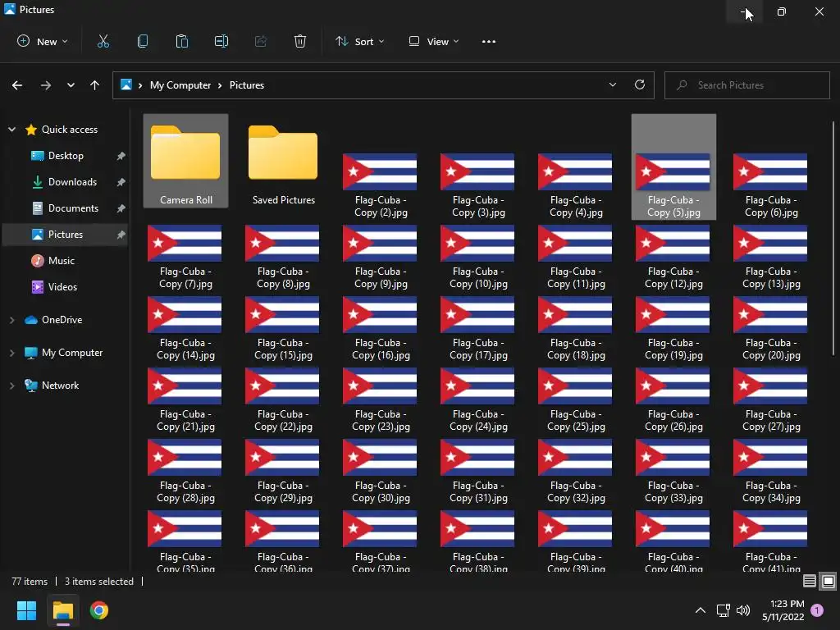Refresh the Pictures folder view
Viewport: 840px width, 630px height.
[x=640, y=84]
